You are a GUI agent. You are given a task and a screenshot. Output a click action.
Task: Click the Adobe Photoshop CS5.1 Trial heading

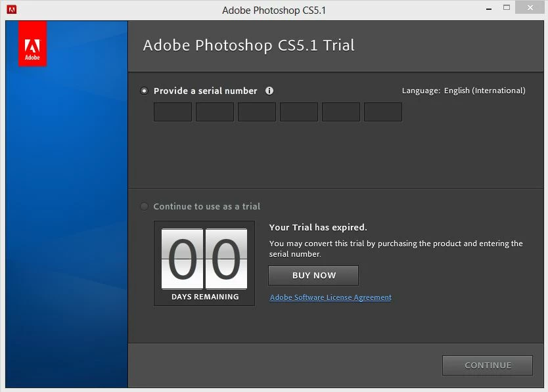[248, 45]
